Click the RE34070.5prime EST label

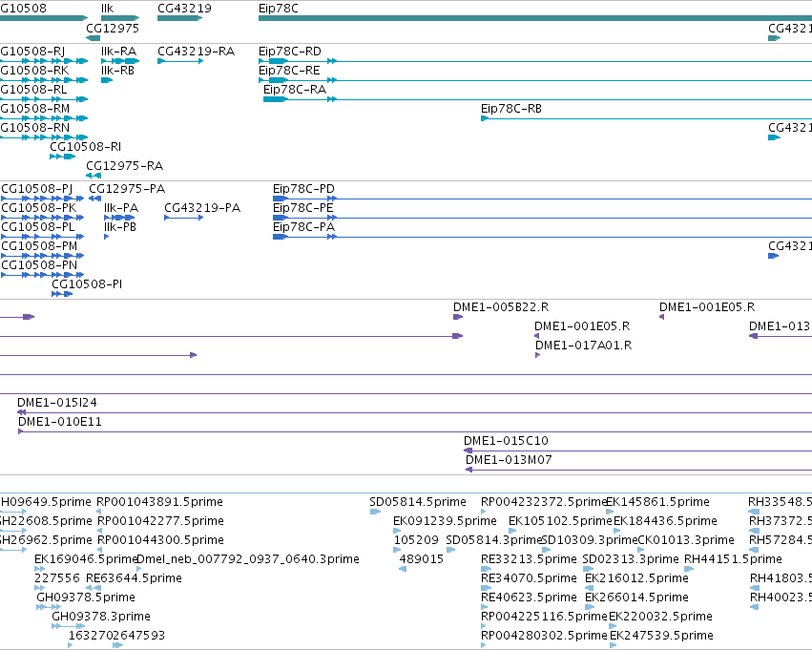529,578
